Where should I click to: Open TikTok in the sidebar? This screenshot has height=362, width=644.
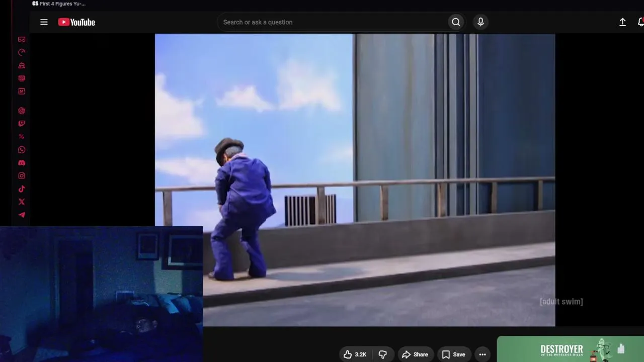22,189
